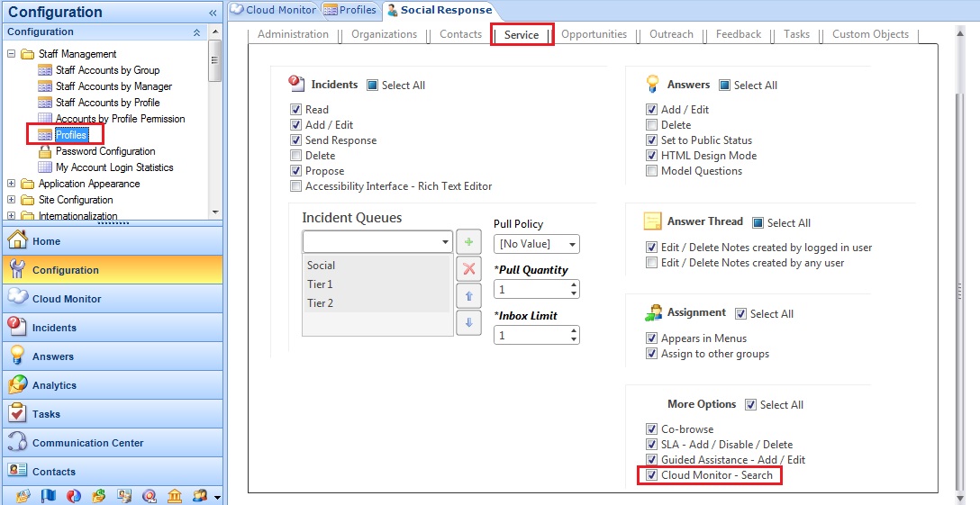The height and width of the screenshot is (505, 980).
Task: Switch to the Opportunities tab
Action: pyautogui.click(x=594, y=34)
